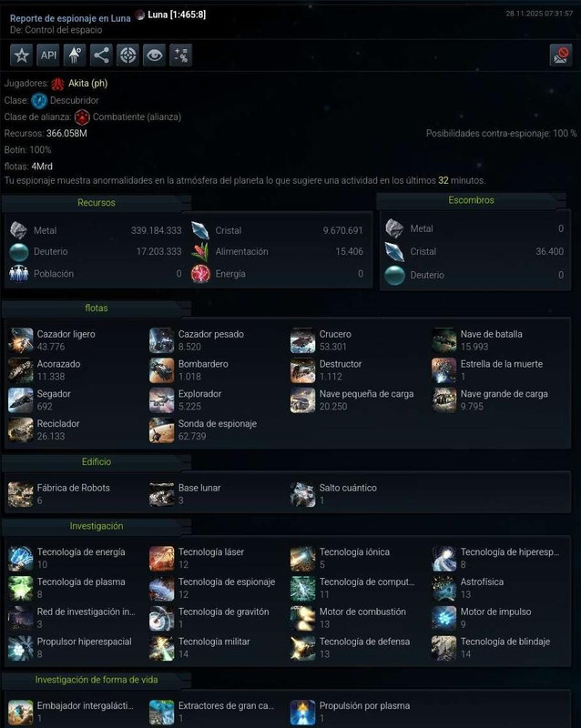Collapse the Investigación section header
The height and width of the screenshot is (728, 581).
[97, 526]
